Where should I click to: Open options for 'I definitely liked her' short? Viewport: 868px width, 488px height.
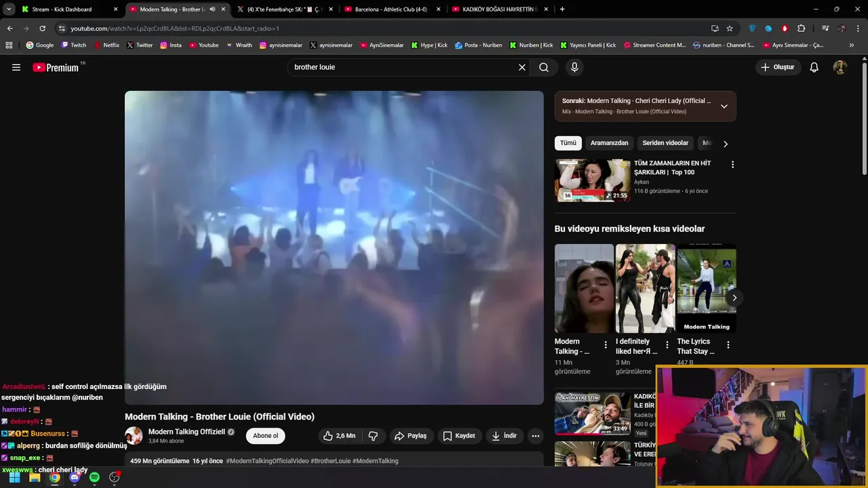[x=667, y=345]
